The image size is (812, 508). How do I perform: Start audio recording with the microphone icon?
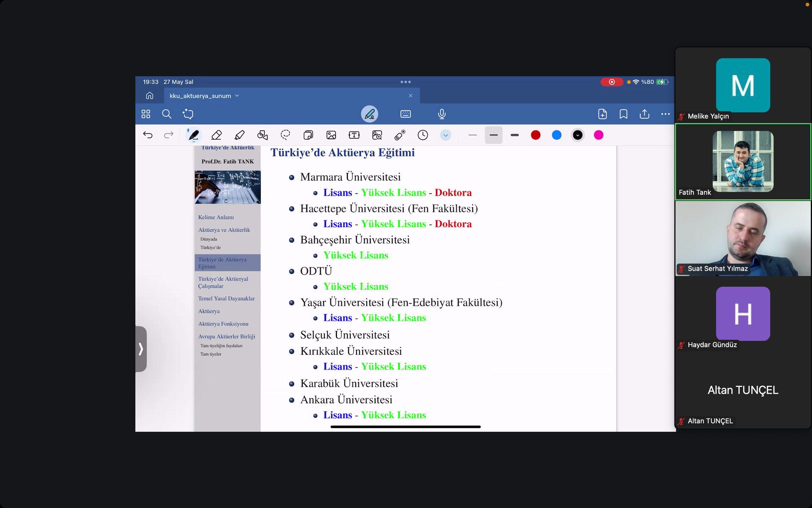(x=442, y=114)
